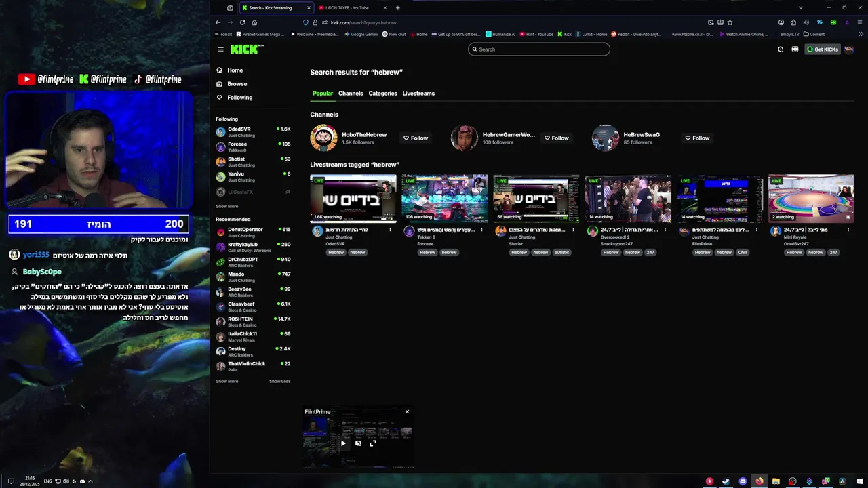Open the chat messages icon in header
The image size is (868, 488).
[x=781, y=49]
